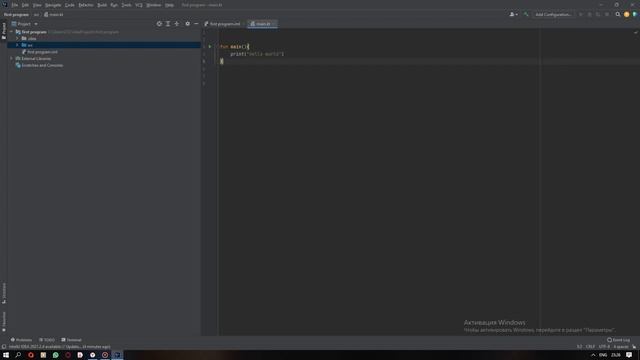Click the IntelliJ IDEA taskbar icon
Screen dimensions: 640x360
tap(117, 355)
